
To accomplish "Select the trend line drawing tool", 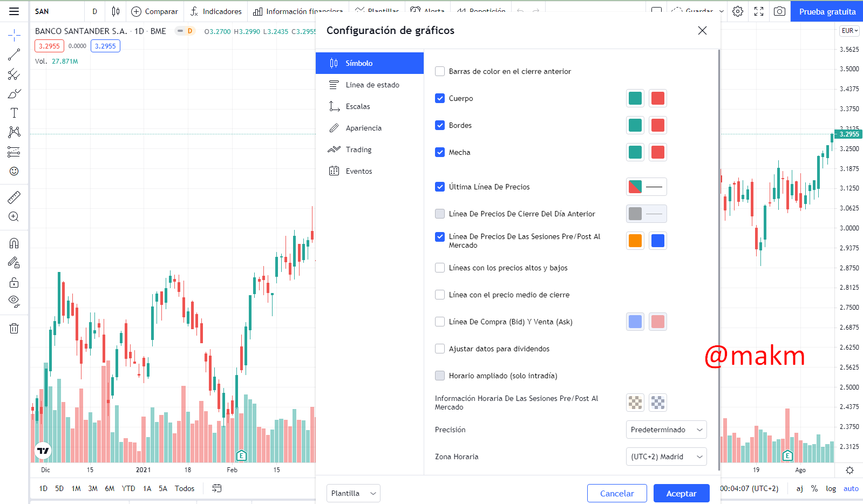I will [x=14, y=55].
